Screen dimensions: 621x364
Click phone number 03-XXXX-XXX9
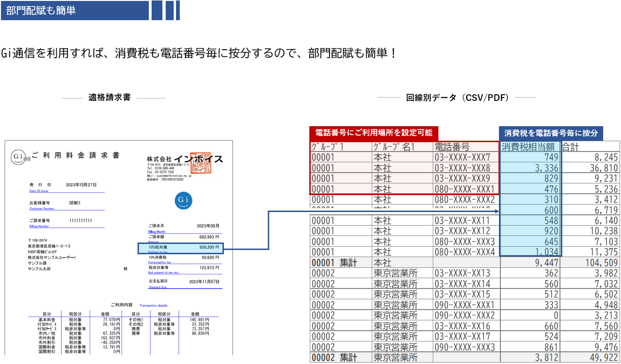[462, 179]
